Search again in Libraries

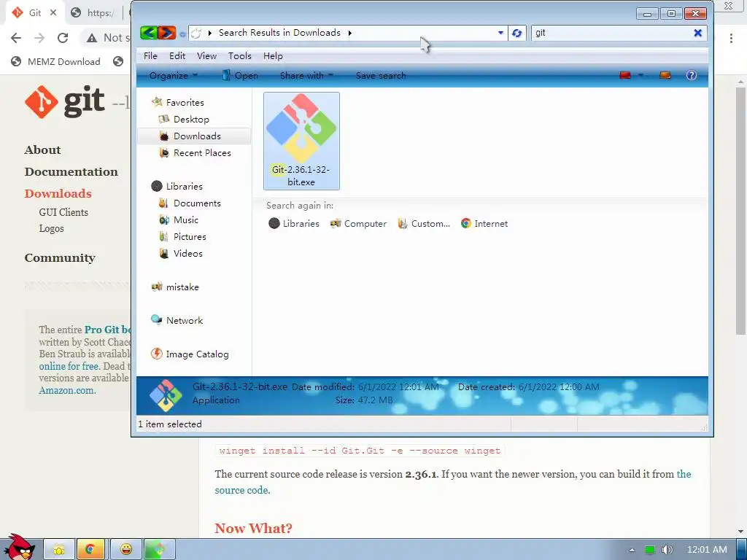click(x=294, y=223)
